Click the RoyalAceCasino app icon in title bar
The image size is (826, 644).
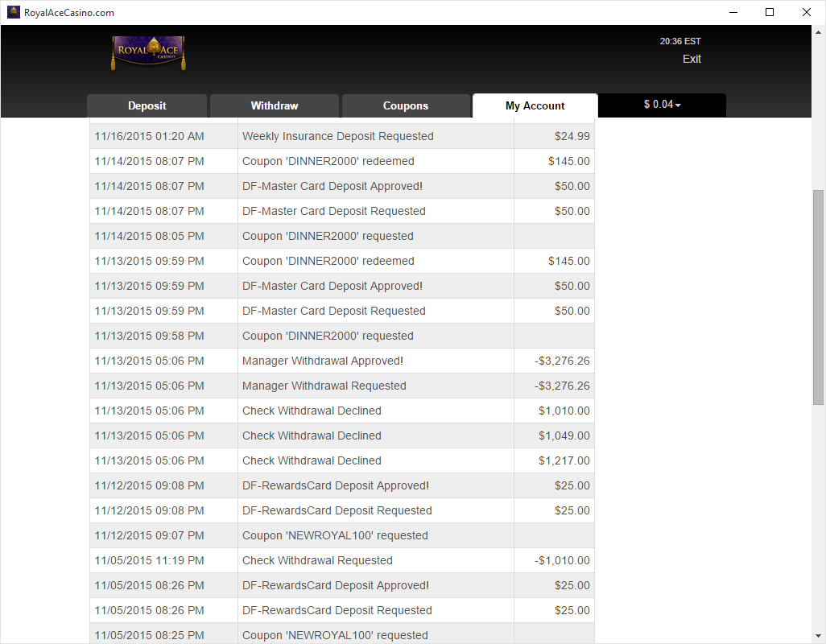click(13, 12)
